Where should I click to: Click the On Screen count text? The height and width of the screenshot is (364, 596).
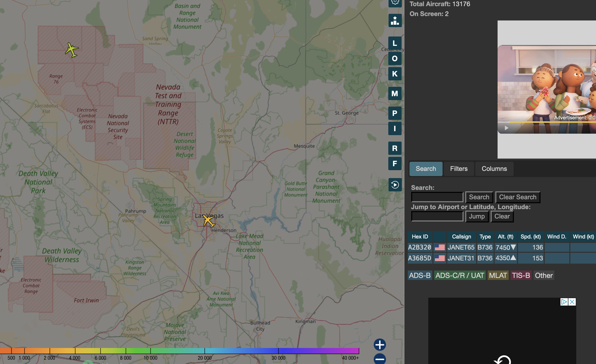coord(429,14)
